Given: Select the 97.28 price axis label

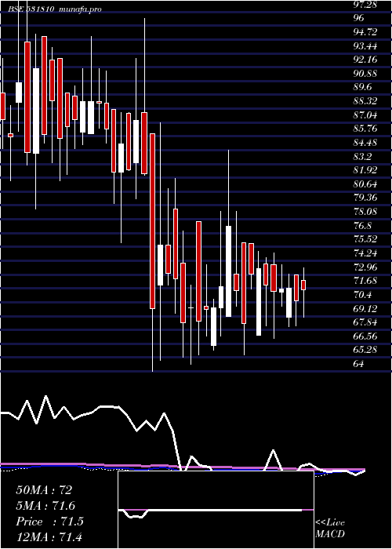Looking at the screenshot, I should [x=366, y=4].
